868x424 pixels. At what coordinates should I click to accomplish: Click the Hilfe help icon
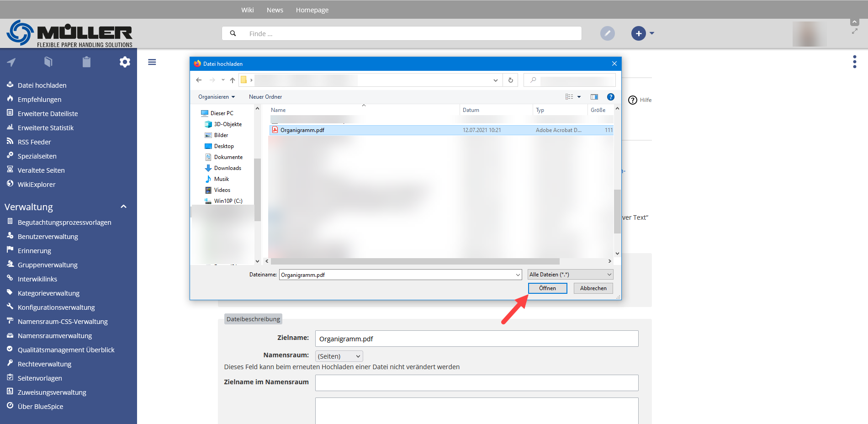633,100
